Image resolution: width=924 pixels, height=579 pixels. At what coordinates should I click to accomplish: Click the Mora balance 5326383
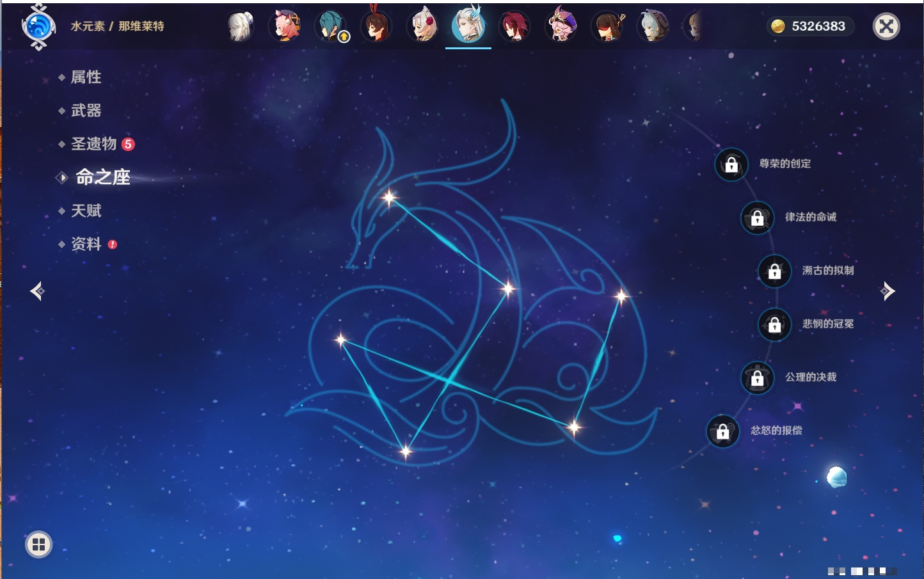point(818,26)
